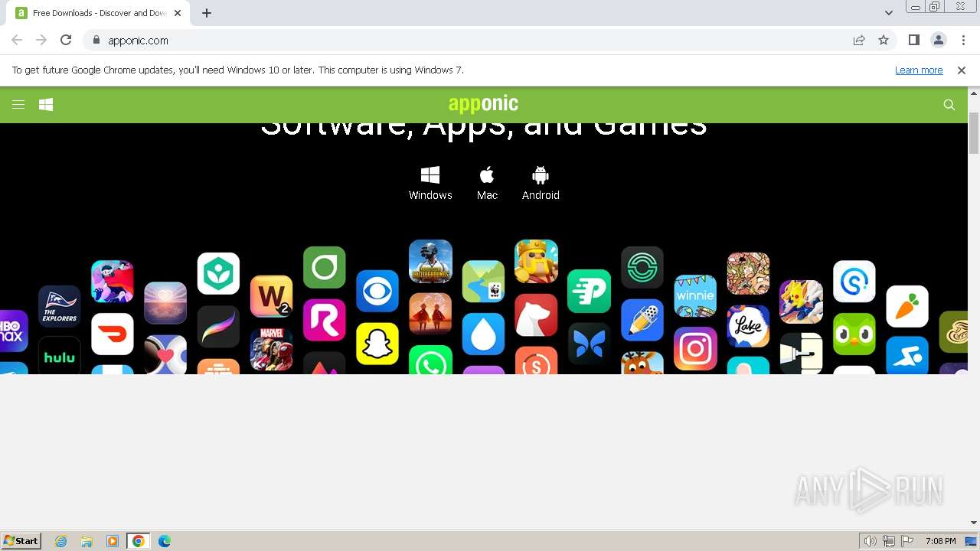Open the purple ninja game icon
The height and width of the screenshot is (551, 980).
(x=113, y=281)
